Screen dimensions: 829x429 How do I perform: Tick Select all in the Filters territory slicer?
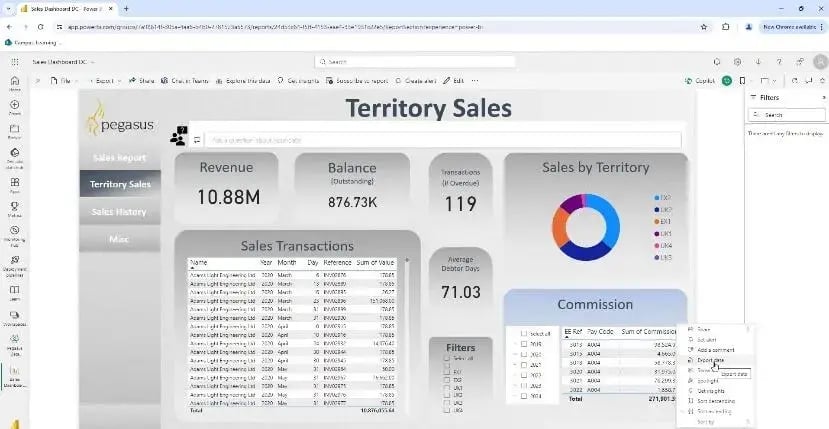click(x=447, y=358)
